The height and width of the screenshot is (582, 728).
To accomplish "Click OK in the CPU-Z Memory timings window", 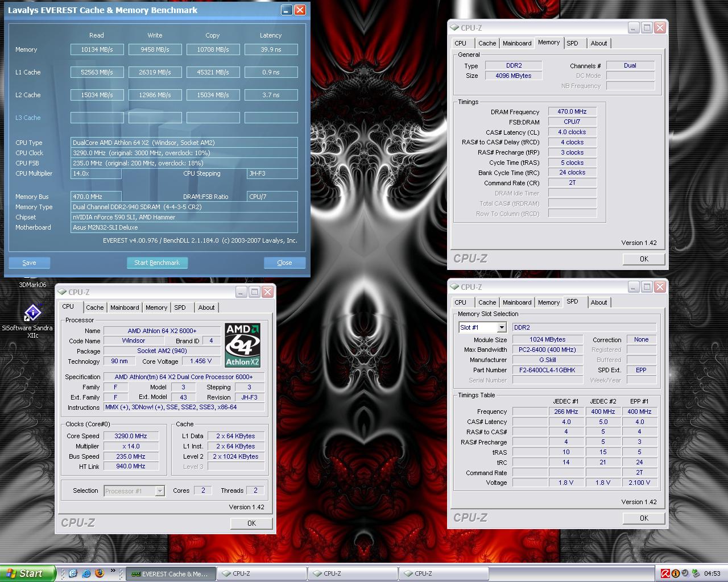I will click(x=644, y=259).
